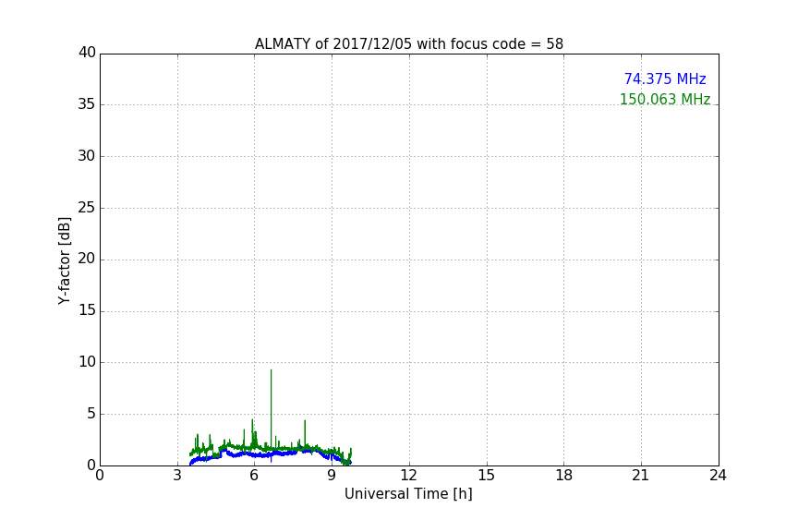Image resolution: width=798 pixels, height=532 pixels.
Task: Click the x-axis tick label '18'
Action: (564, 476)
